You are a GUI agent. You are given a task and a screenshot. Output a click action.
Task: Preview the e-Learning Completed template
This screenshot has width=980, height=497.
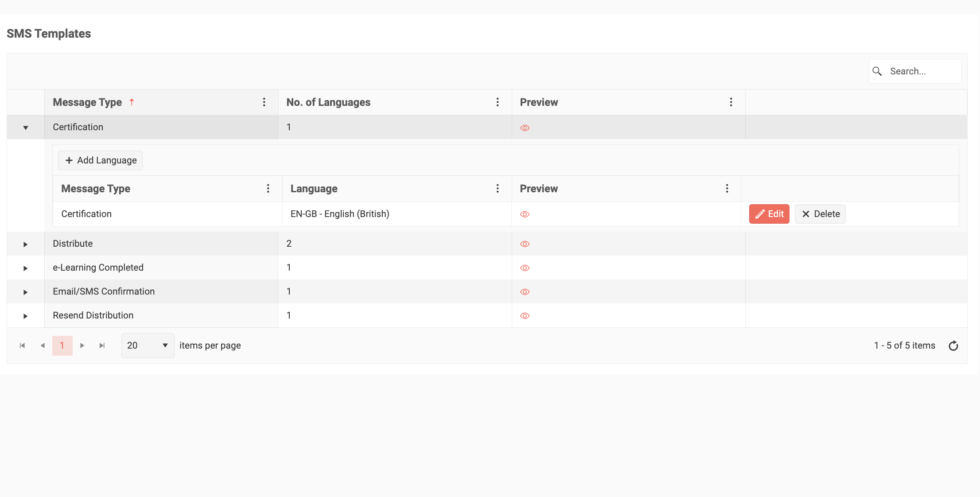tap(525, 268)
